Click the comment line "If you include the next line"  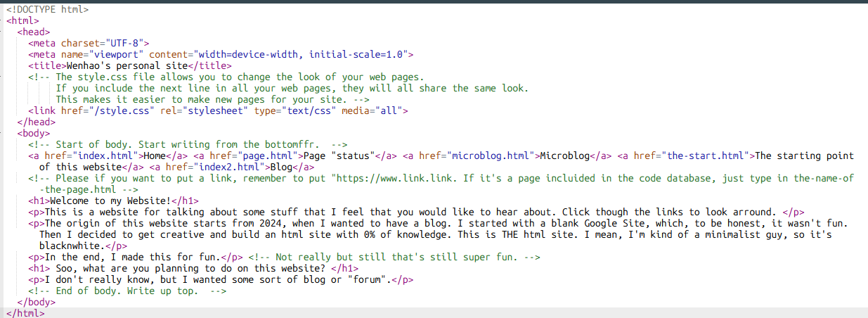click(x=292, y=88)
